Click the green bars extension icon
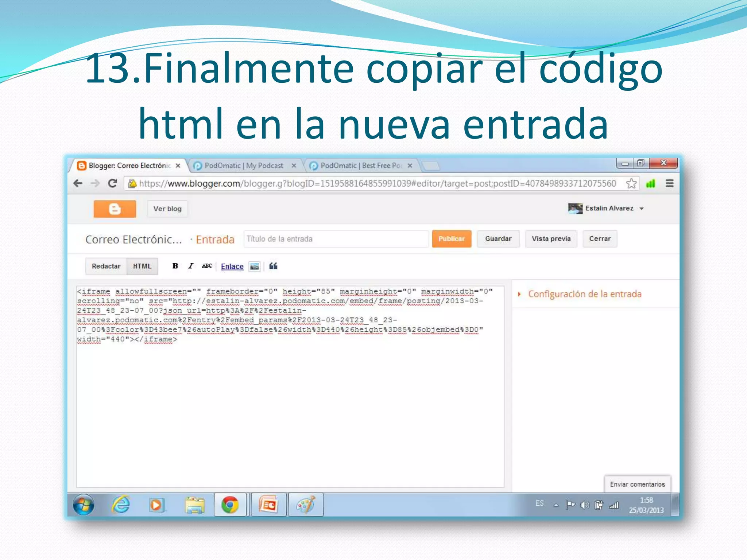The width and height of the screenshot is (747, 560). (x=651, y=183)
